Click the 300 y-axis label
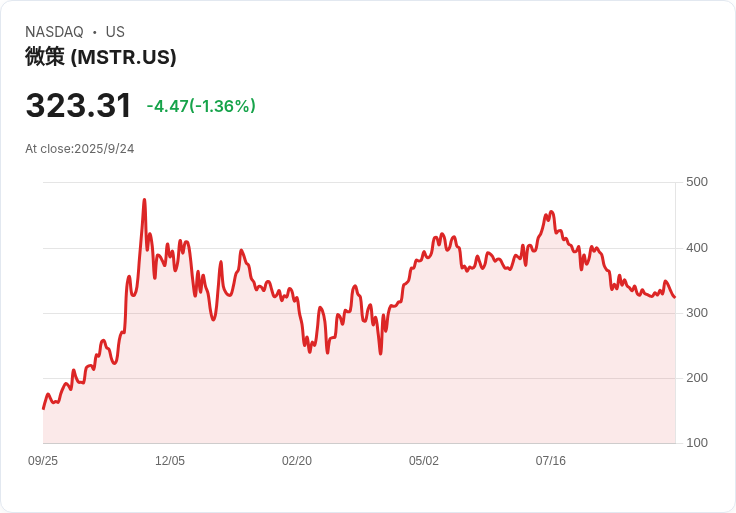Screen dimensions: 736x513 tap(697, 313)
